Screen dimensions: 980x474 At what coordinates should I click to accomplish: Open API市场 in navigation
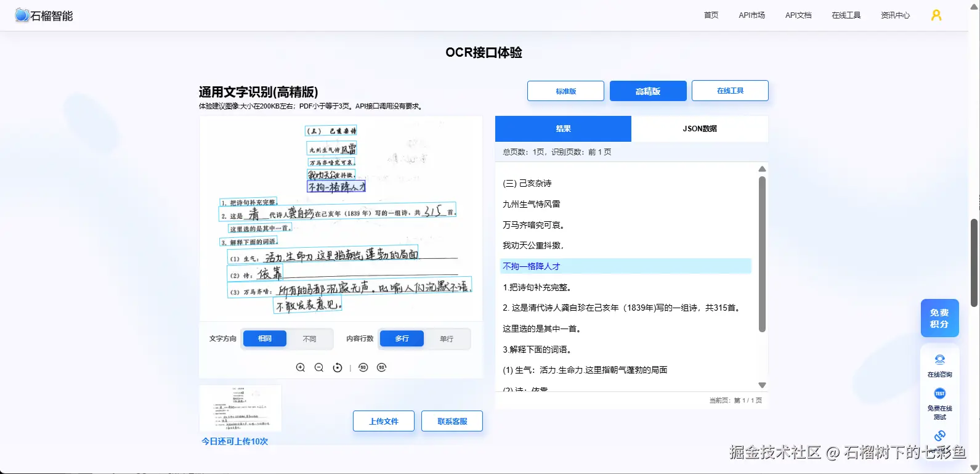(x=752, y=15)
